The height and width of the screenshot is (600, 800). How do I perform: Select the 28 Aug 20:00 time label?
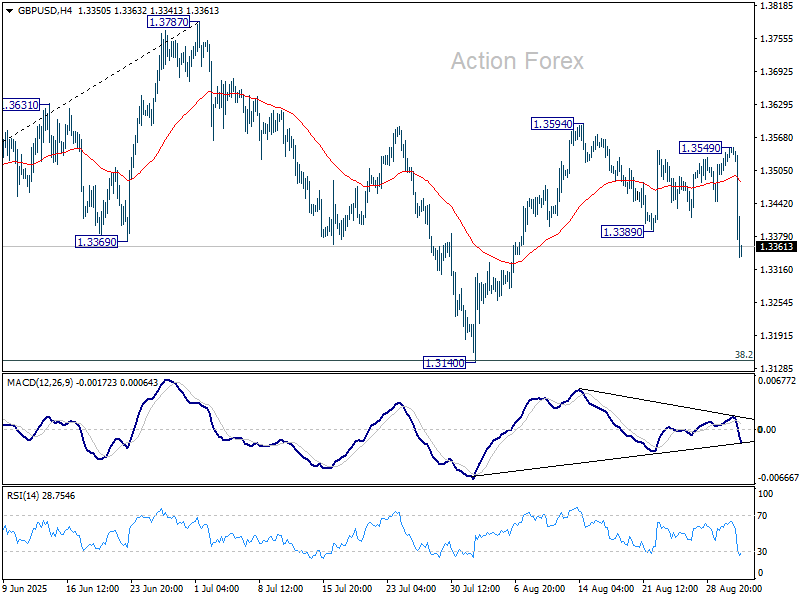tap(734, 589)
